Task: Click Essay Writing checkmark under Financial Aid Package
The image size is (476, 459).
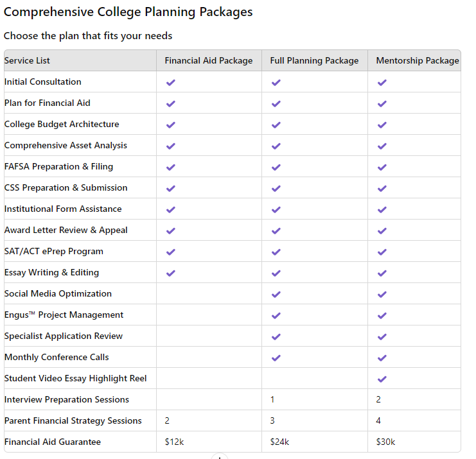Action: point(170,273)
